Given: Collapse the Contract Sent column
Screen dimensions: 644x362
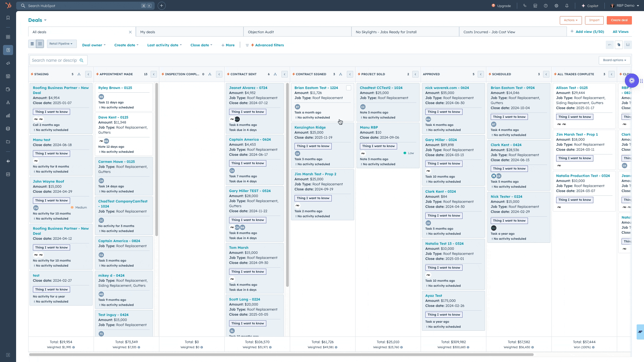Looking at the screenshot, I should click(x=284, y=74).
